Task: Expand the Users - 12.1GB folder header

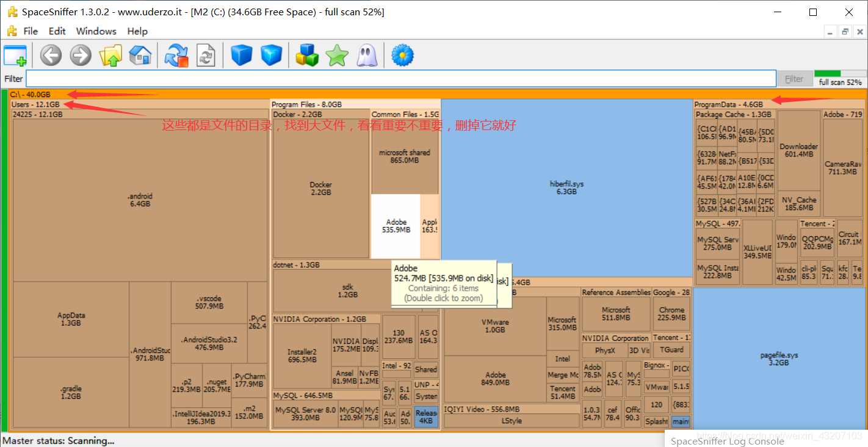Action: pyautogui.click(x=36, y=105)
